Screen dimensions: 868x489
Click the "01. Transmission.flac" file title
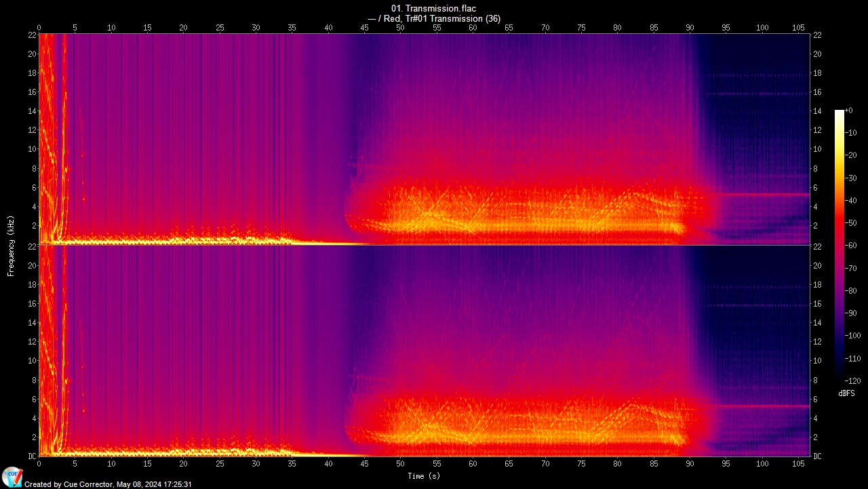pos(433,8)
